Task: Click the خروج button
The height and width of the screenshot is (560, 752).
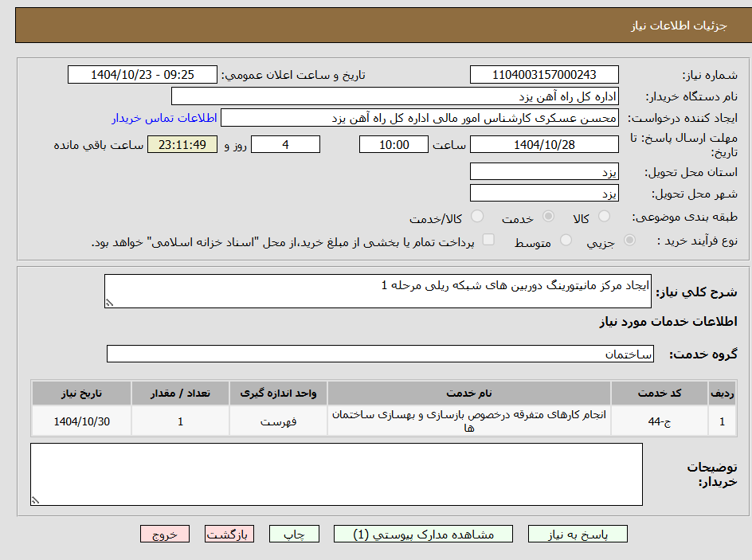Action: [x=165, y=534]
